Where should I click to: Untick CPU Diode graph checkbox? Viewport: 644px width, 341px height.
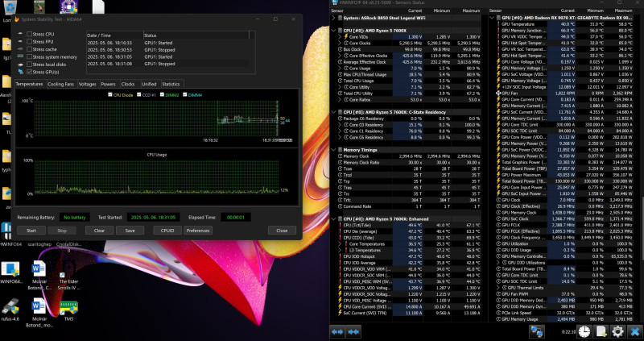coord(110,94)
